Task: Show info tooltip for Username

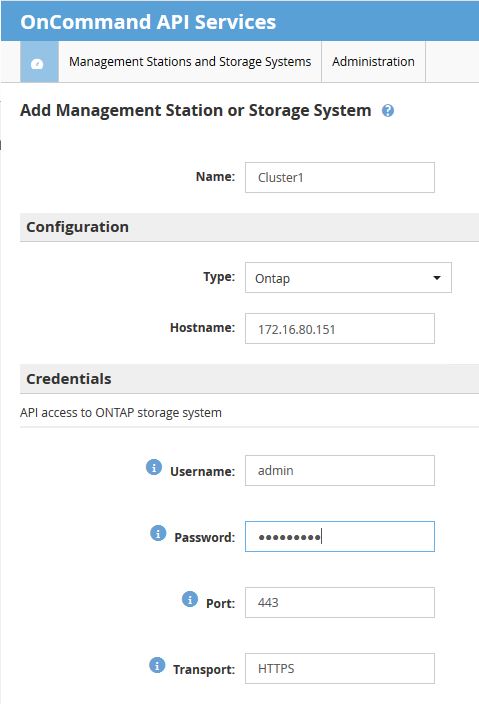Action: 154,467
